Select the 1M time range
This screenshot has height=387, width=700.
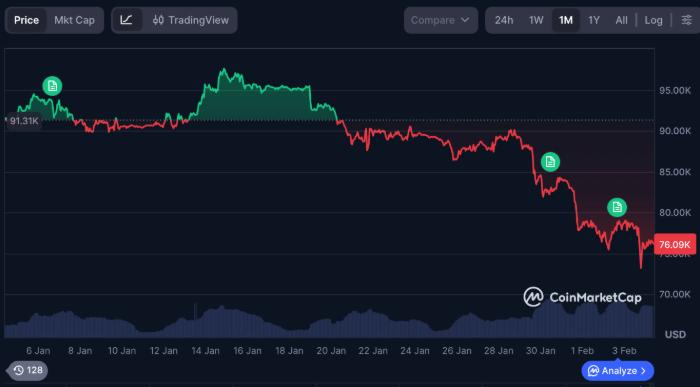coord(566,20)
